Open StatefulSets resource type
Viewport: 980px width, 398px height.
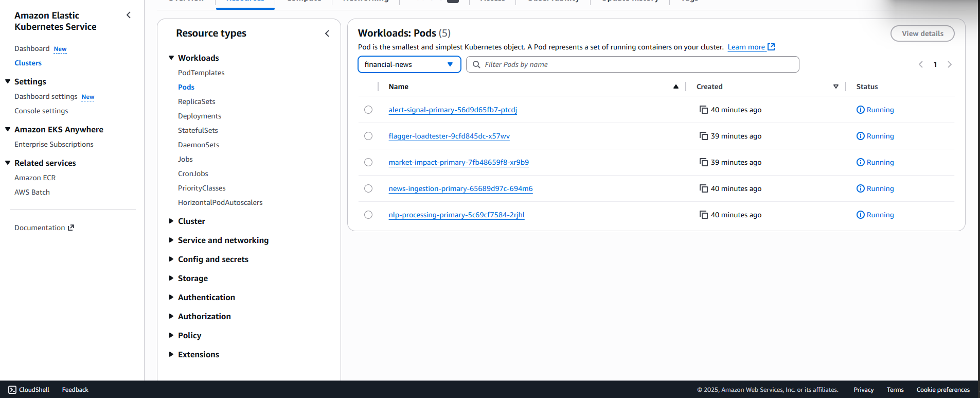[x=198, y=130]
